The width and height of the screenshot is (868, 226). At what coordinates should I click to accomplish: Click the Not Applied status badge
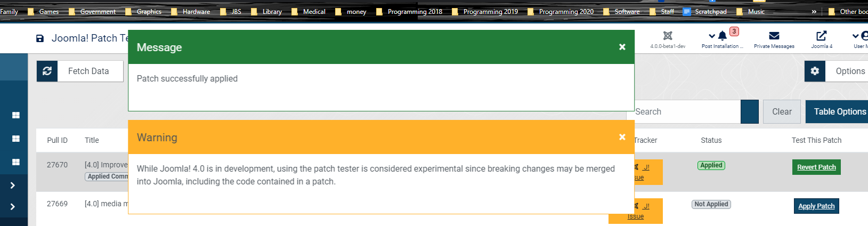tap(711, 204)
